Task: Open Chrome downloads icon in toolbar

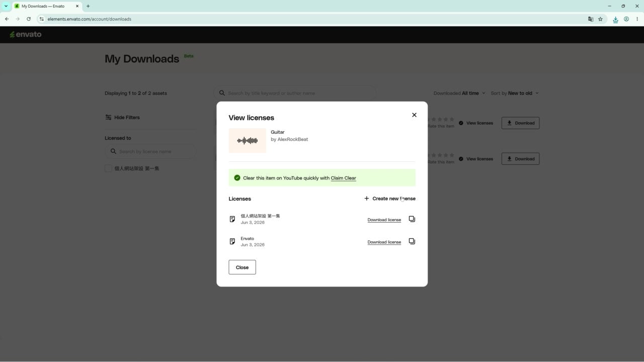Action: tap(615, 19)
